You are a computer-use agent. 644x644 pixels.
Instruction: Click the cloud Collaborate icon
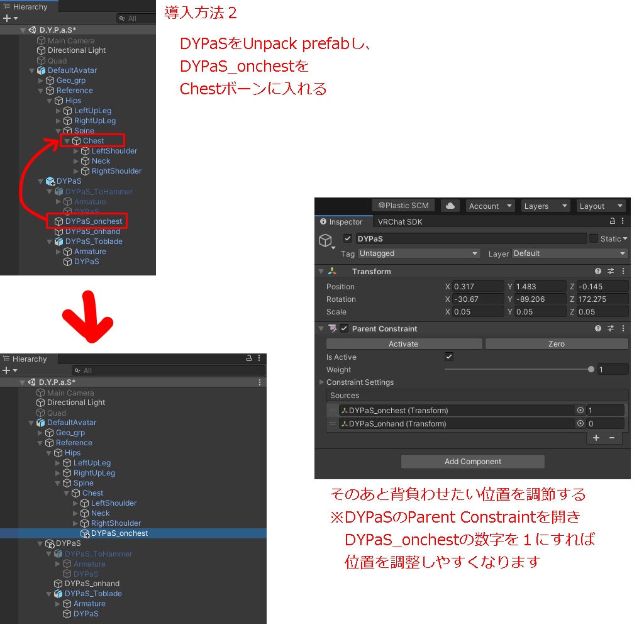pyautogui.click(x=450, y=205)
